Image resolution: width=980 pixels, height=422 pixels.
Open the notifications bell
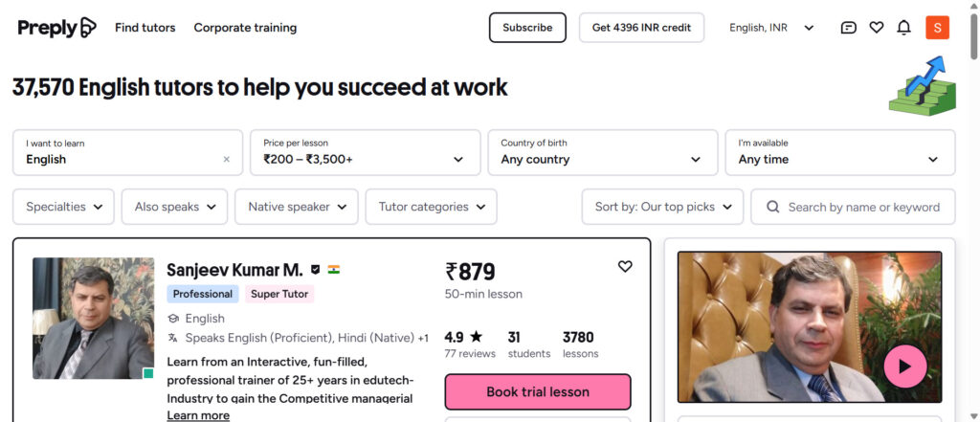click(x=903, y=28)
